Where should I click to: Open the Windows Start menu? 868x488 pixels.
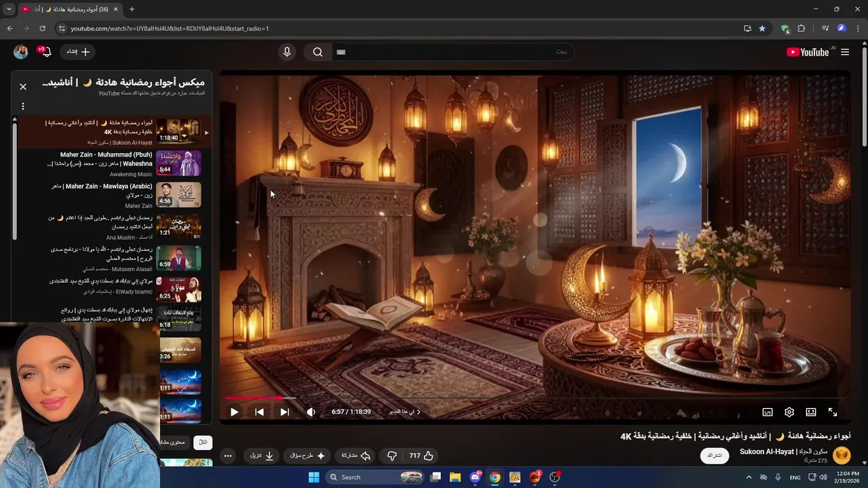click(313, 477)
